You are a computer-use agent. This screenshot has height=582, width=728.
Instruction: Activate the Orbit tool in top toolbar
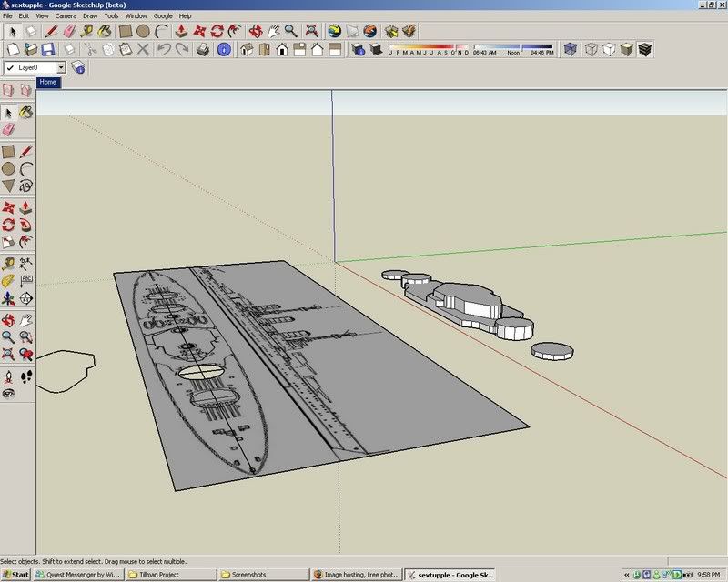256,32
